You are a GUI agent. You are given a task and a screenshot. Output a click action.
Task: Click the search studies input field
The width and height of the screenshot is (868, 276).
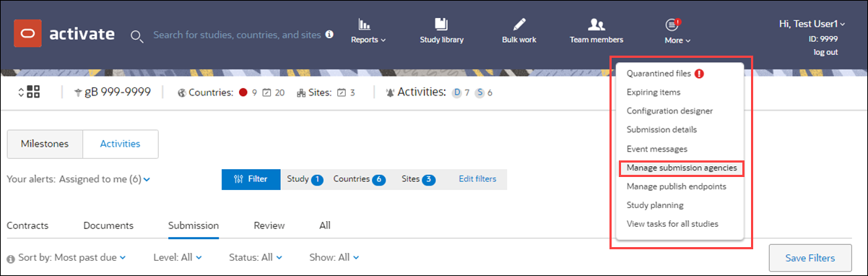tap(237, 35)
